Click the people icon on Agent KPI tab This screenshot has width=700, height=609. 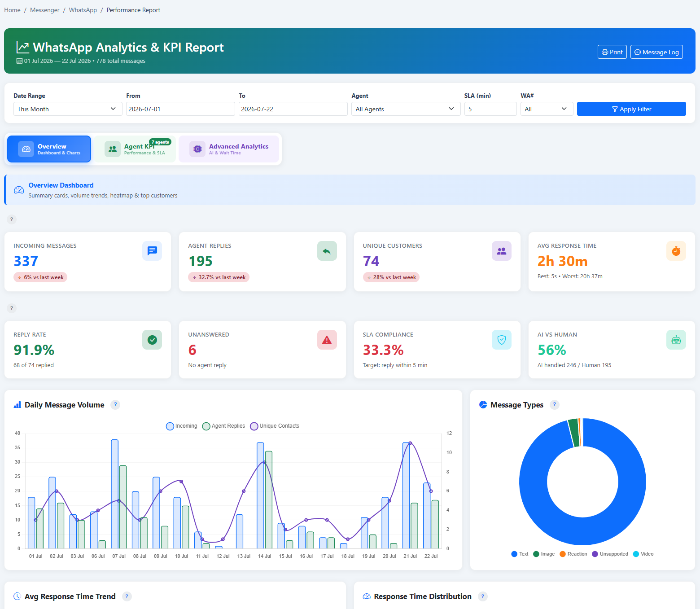point(113,149)
